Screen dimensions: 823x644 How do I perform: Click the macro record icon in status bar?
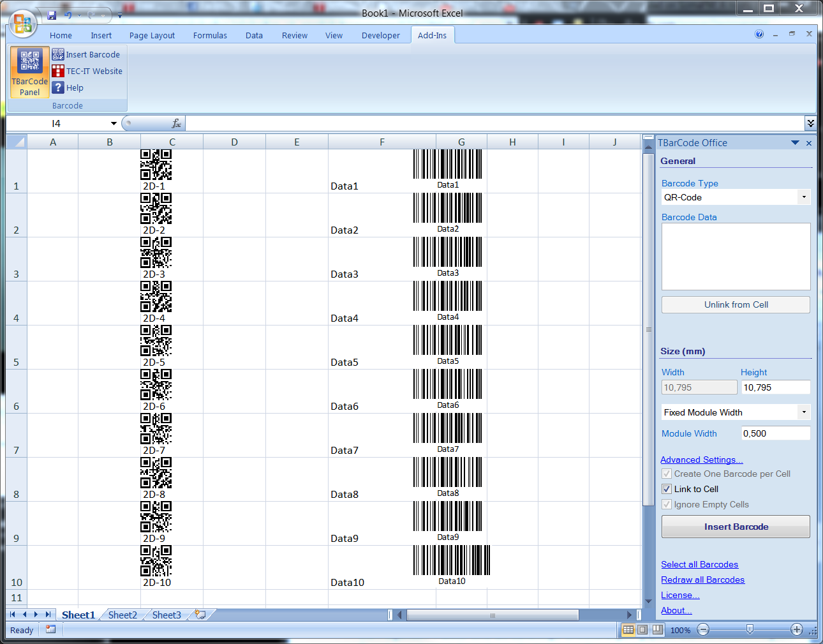(50, 629)
